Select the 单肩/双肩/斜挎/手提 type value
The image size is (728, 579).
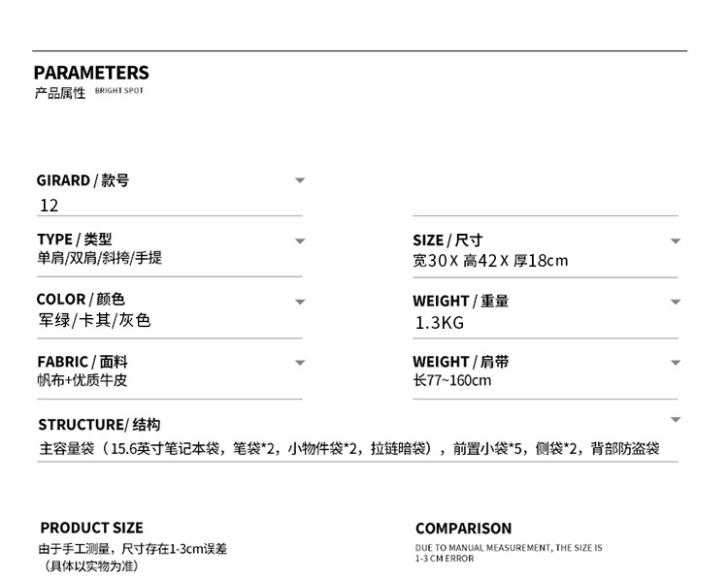pos(99,259)
